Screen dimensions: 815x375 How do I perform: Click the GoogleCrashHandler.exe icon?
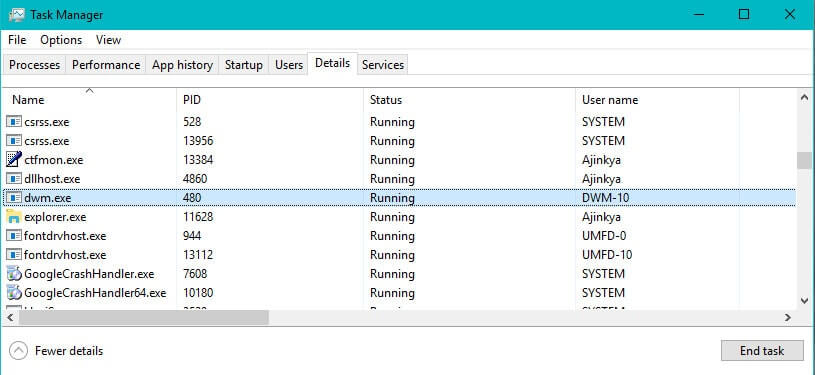point(14,274)
